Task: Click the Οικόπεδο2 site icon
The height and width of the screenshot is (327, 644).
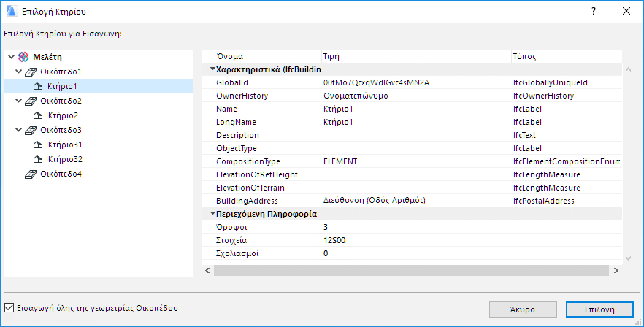Action: coord(31,101)
